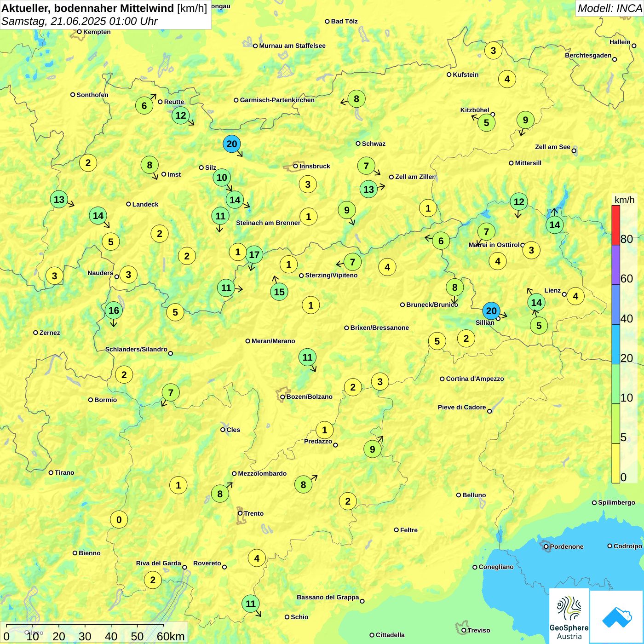Screen dimensions: 644x644
Task: Select the 7 wind circle east of Bormio
Action: coord(171,393)
